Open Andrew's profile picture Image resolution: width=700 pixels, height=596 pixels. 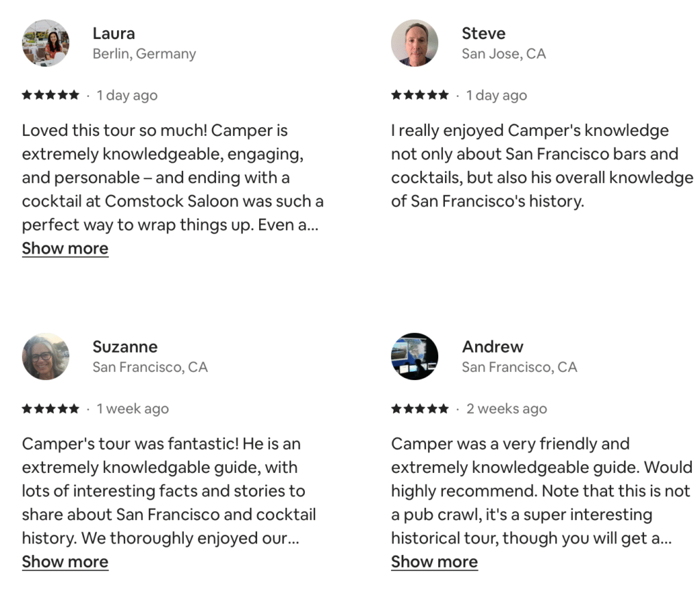[x=414, y=356]
